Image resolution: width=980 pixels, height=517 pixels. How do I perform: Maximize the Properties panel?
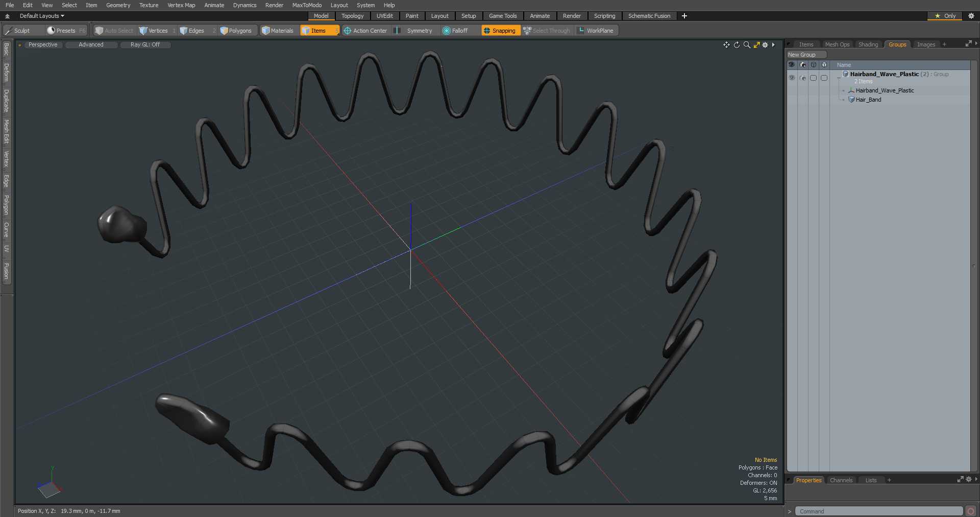pos(960,480)
